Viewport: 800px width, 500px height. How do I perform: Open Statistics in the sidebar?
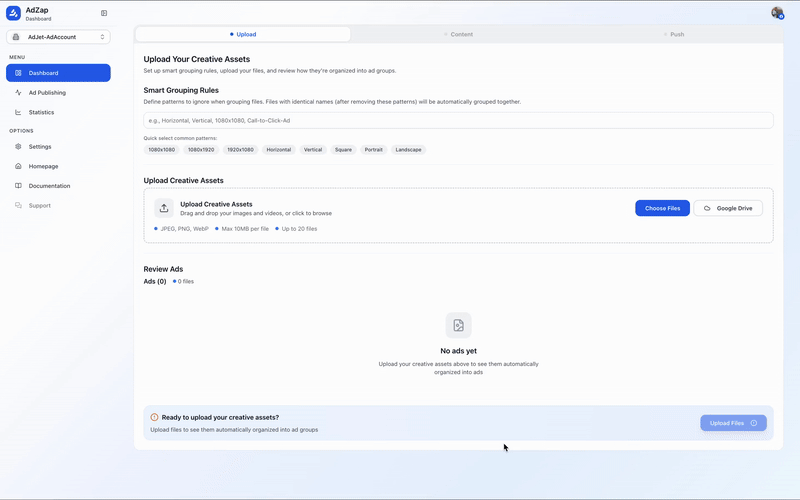(x=58, y=112)
